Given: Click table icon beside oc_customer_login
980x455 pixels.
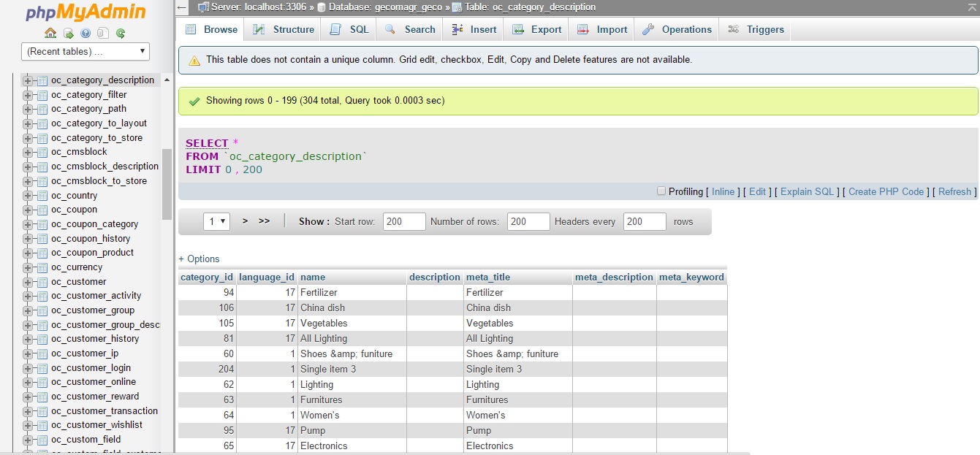Looking at the screenshot, I should 42,368.
